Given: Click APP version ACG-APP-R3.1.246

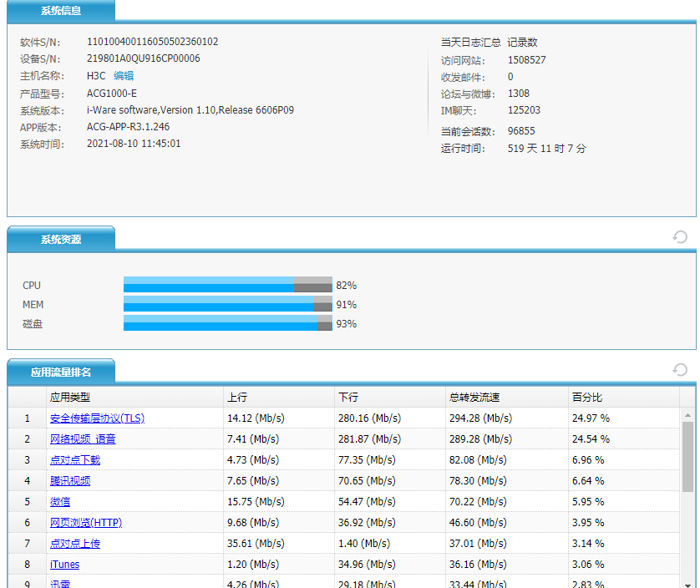Looking at the screenshot, I should (128, 127).
